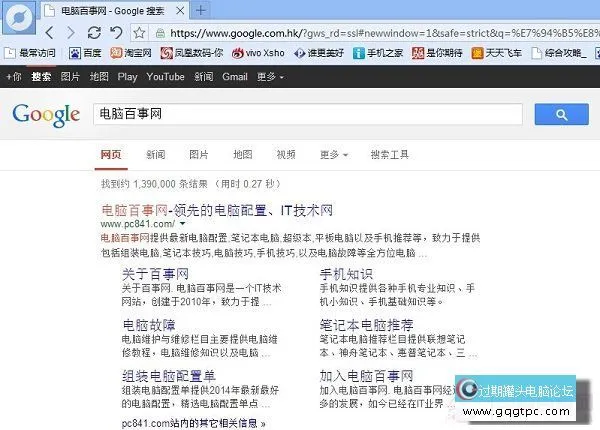
Task: Bookmark page with the star icon
Action: point(139,33)
